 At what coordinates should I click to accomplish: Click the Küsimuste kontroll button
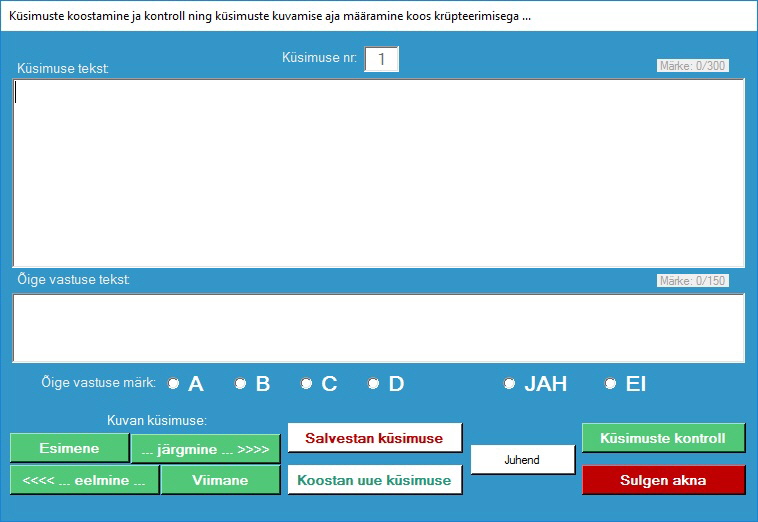click(x=663, y=438)
